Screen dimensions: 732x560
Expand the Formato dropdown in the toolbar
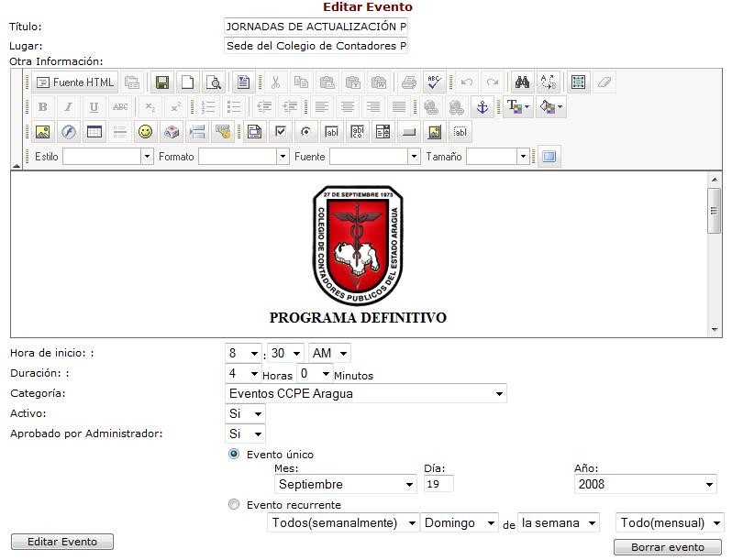(243, 157)
